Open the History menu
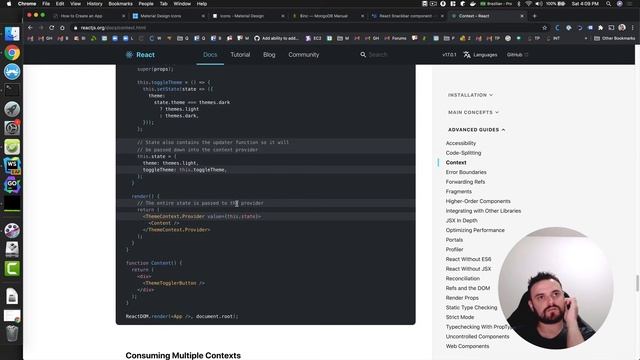 pyautogui.click(x=94, y=4)
